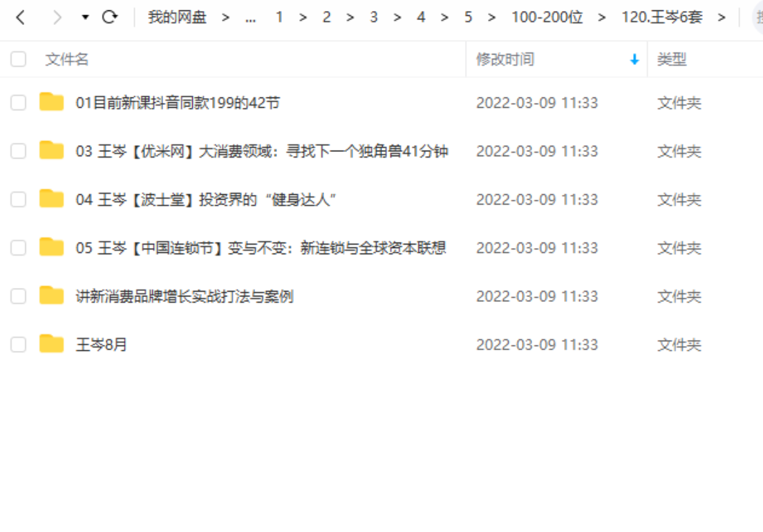Expand the chevron after 100-200位
Viewport: 763px width, 532px height.
(x=602, y=17)
